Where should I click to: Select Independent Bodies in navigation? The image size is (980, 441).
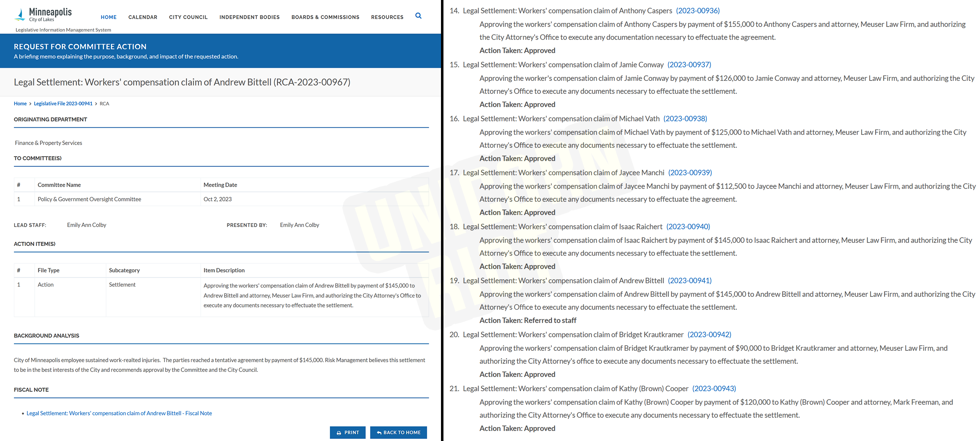[x=249, y=17]
